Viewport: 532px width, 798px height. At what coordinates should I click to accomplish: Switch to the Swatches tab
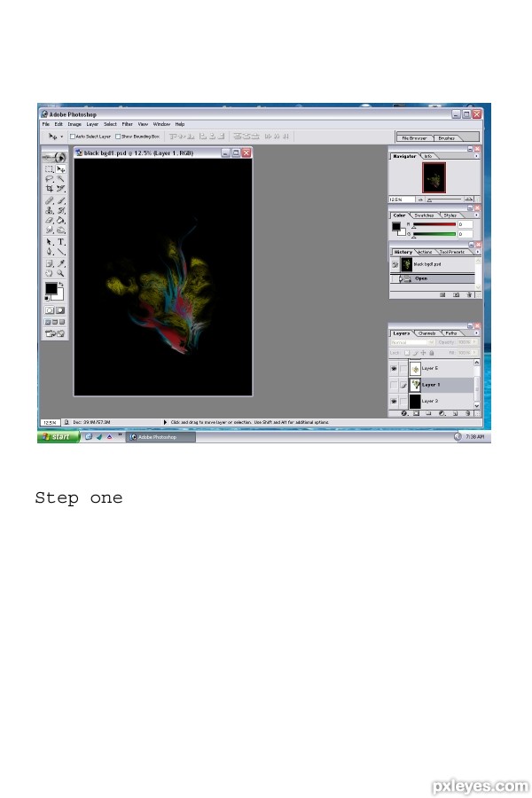[424, 215]
